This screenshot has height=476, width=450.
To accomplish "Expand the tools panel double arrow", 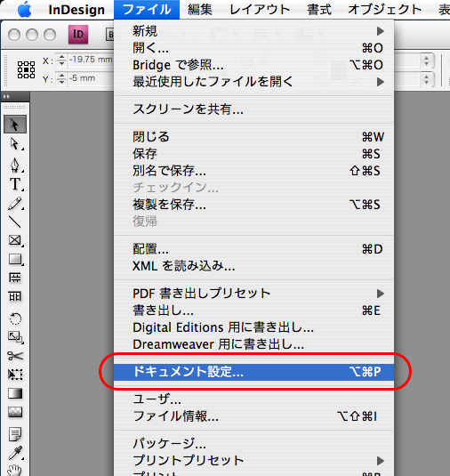I will tap(6, 97).
